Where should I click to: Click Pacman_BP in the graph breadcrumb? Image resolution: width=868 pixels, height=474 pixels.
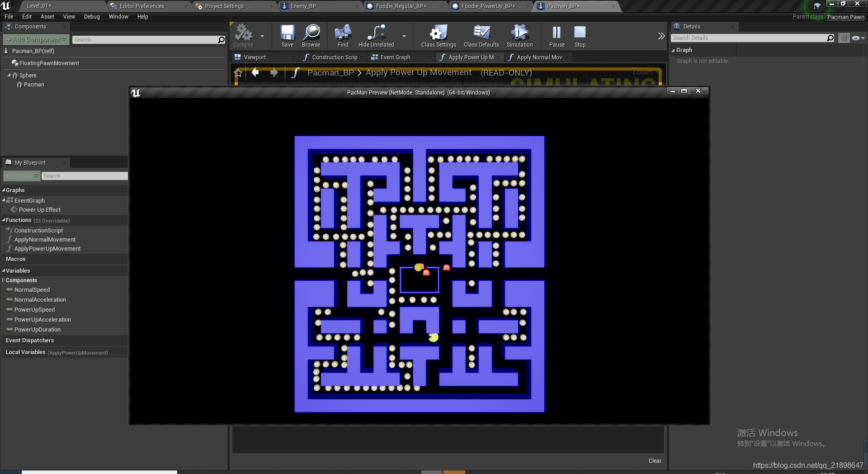tap(330, 72)
